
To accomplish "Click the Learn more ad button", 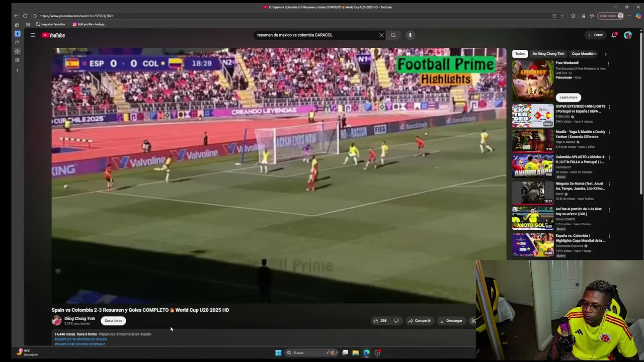I will pyautogui.click(x=569, y=98).
